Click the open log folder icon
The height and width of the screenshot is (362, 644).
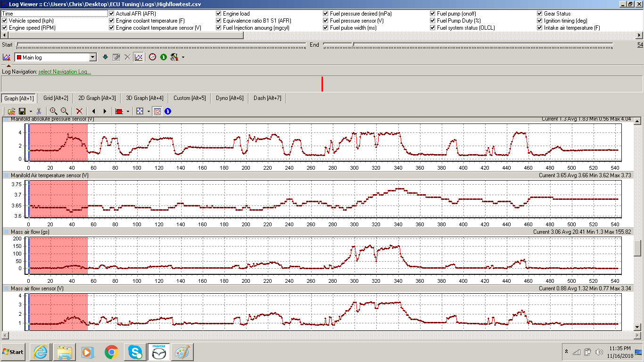pyautogui.click(x=11, y=111)
